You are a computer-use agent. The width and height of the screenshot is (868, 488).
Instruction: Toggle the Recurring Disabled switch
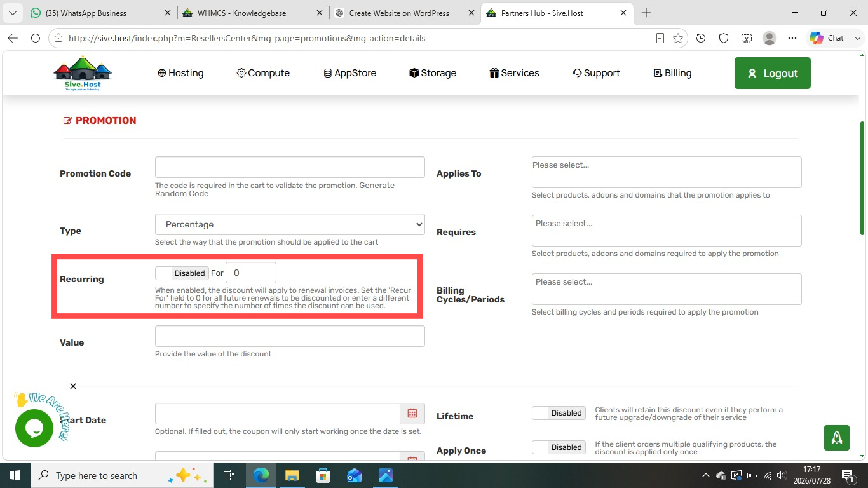point(182,273)
